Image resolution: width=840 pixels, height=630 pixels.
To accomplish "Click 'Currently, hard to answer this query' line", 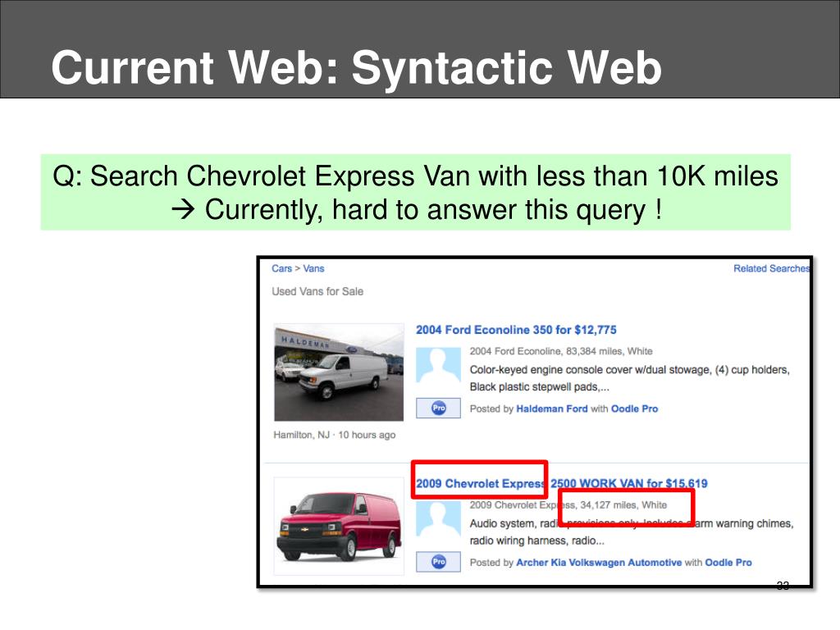I will 417,209.
